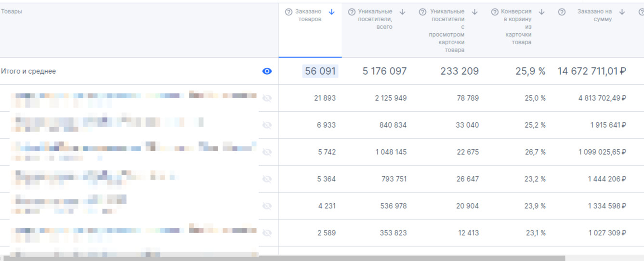Select the Уникальные посетители, всего header label
The width and height of the screenshot is (644, 261).
click(375, 19)
